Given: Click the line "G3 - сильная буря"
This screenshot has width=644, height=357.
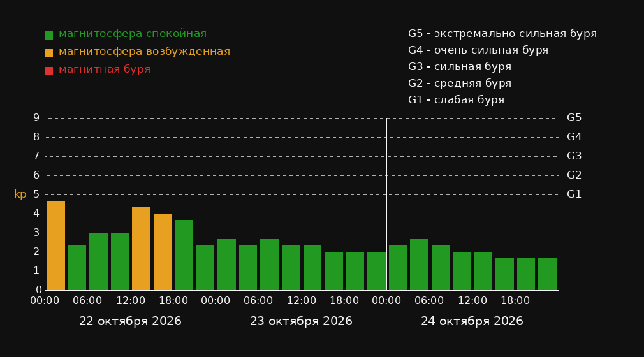Looking at the screenshot, I should coord(460,66).
